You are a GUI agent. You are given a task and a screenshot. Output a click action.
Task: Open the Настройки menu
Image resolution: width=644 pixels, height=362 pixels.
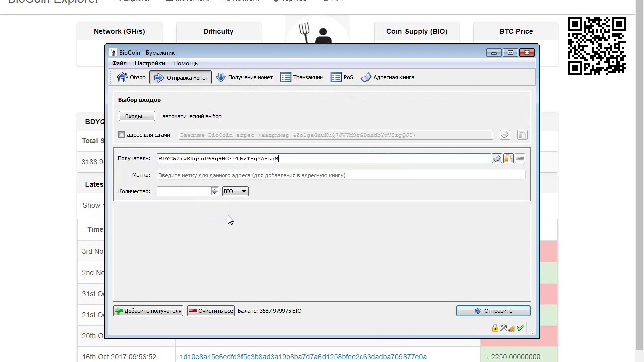pyautogui.click(x=150, y=63)
